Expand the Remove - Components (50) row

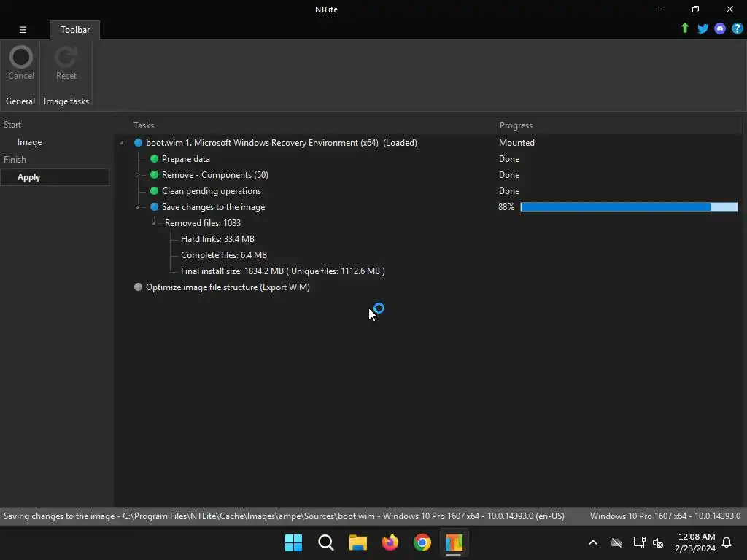(x=138, y=175)
